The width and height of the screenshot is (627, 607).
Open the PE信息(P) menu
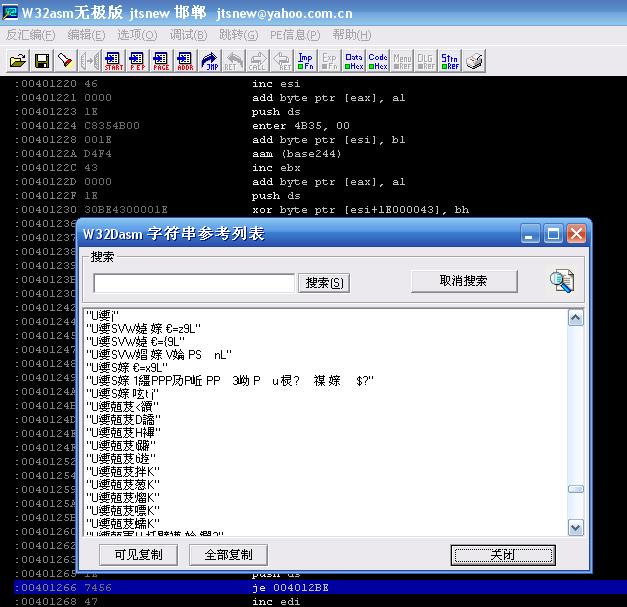tap(295, 35)
